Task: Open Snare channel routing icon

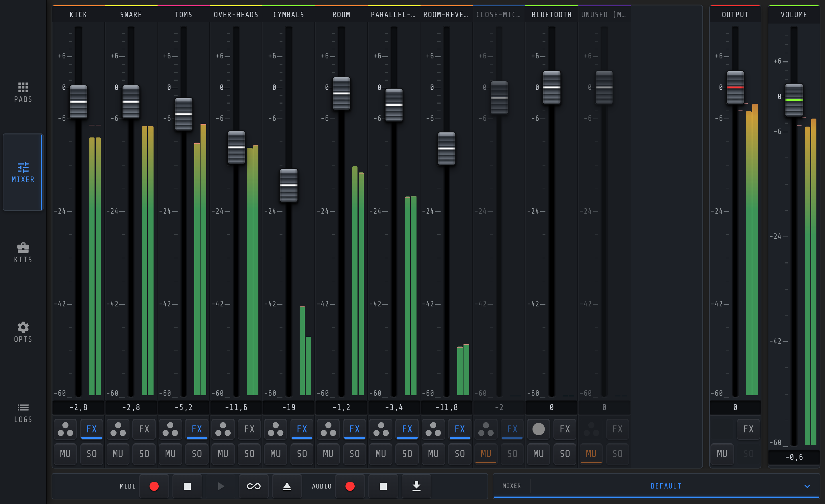Action: pos(118,429)
